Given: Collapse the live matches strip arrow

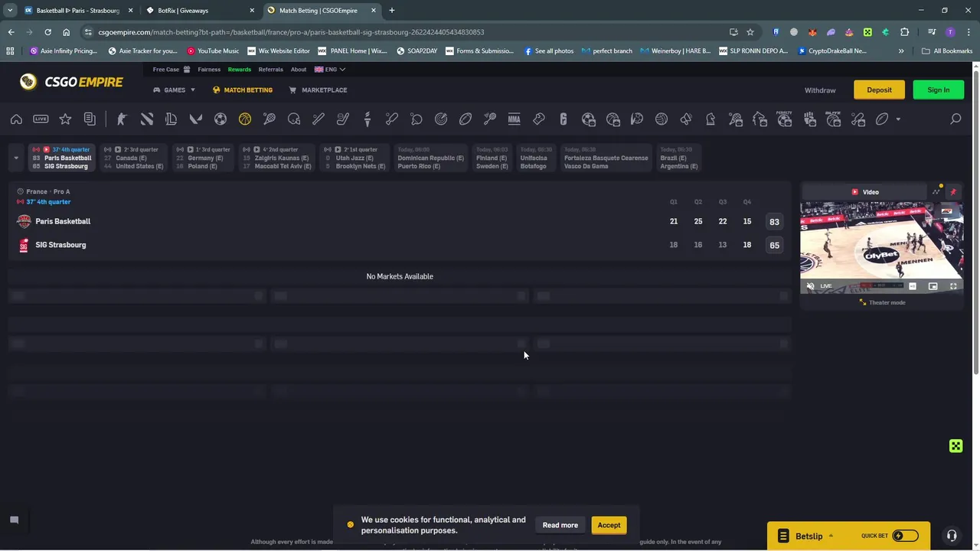Looking at the screenshot, I should click(16, 158).
